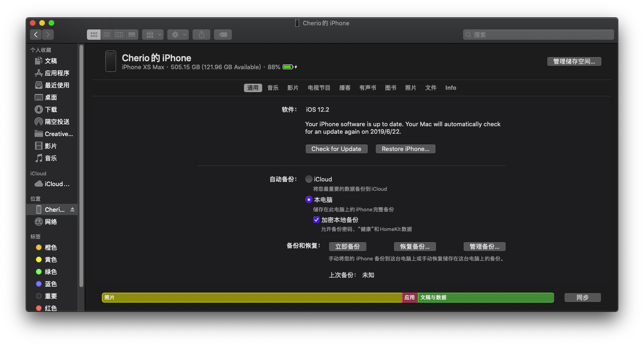Open AirDrop (隔空投送) in sidebar
Screen dimensions: 644x346
point(57,122)
